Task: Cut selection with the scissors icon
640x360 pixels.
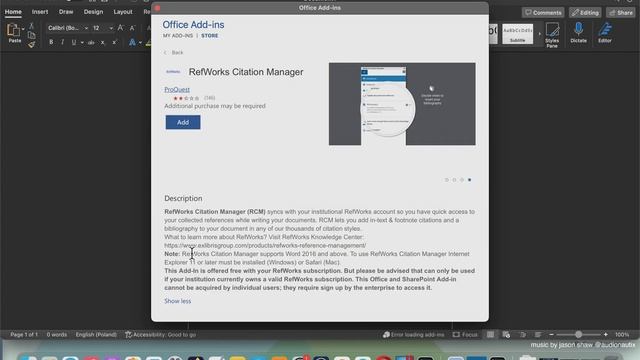Action: pyautogui.click(x=31, y=26)
